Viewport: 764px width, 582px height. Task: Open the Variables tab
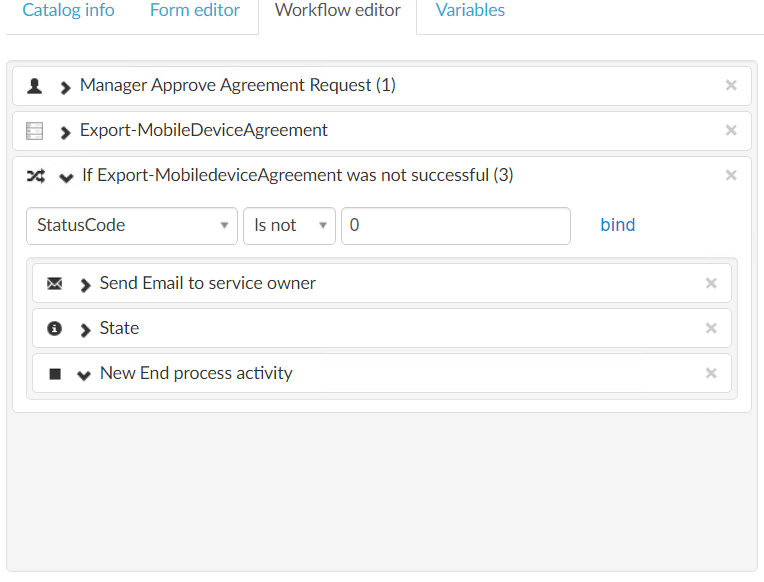click(470, 11)
